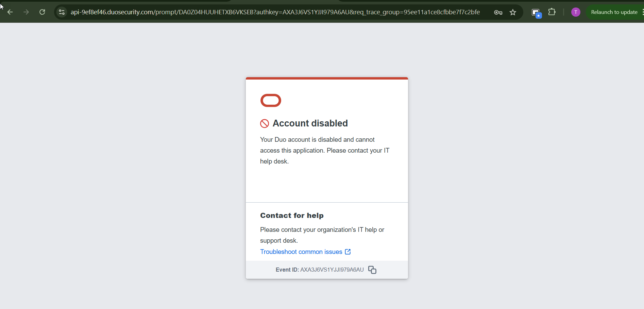This screenshot has height=309, width=644.
Task: Click the forward navigation arrow
Action: coord(26,12)
